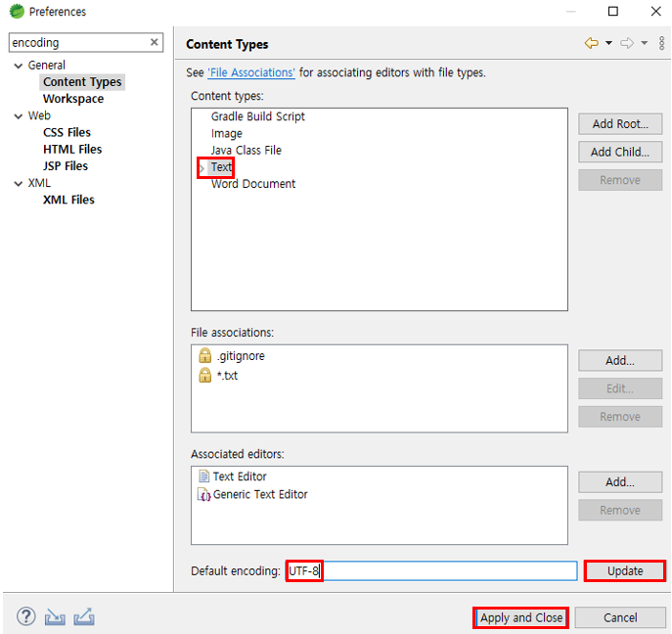This screenshot has width=672, height=634.
Task: Select Text Editor in associated editors
Action: click(x=240, y=476)
